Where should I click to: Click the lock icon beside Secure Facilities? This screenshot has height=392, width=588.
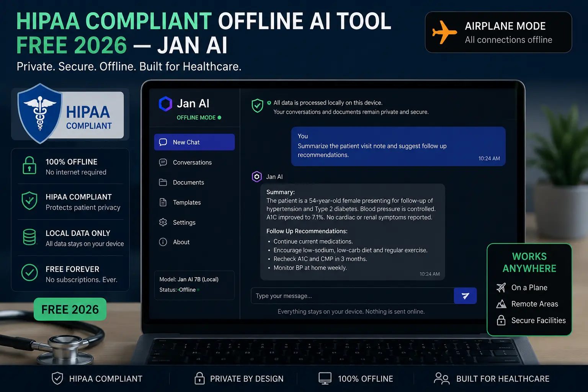pyautogui.click(x=501, y=320)
